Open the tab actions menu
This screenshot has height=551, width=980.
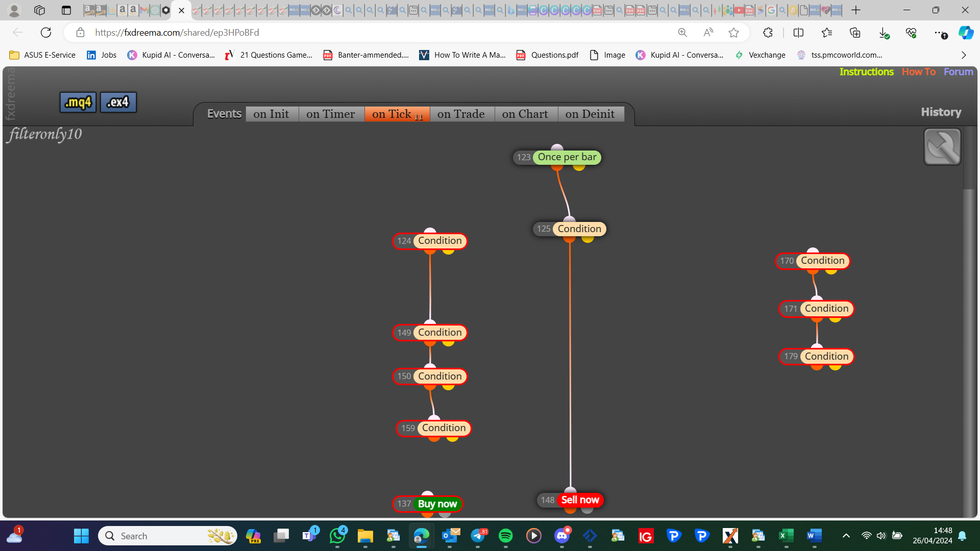66,10
